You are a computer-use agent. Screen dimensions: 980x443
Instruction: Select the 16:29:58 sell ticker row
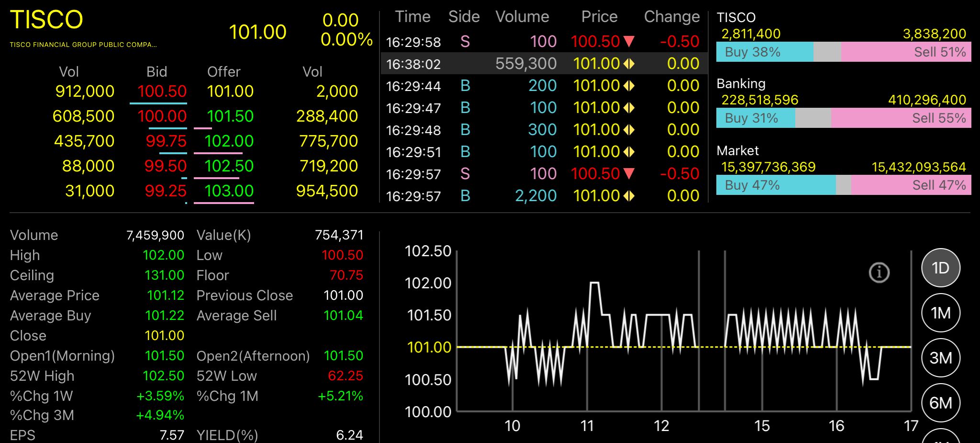544,41
